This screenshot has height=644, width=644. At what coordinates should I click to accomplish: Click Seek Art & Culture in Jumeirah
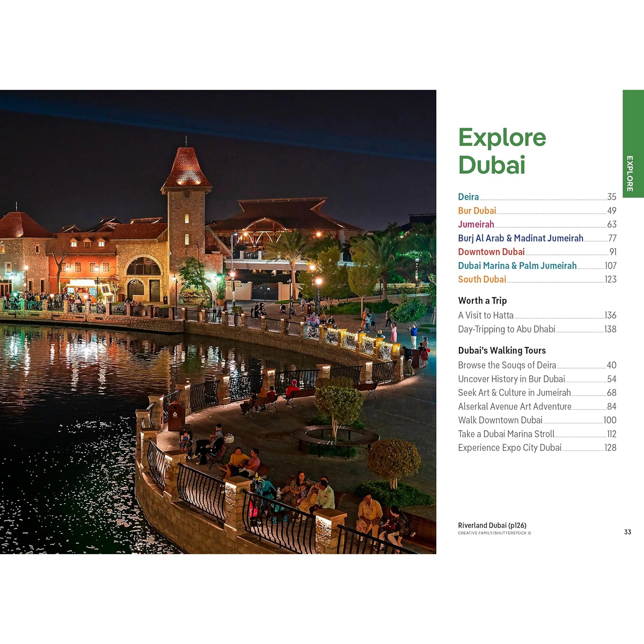(x=514, y=393)
